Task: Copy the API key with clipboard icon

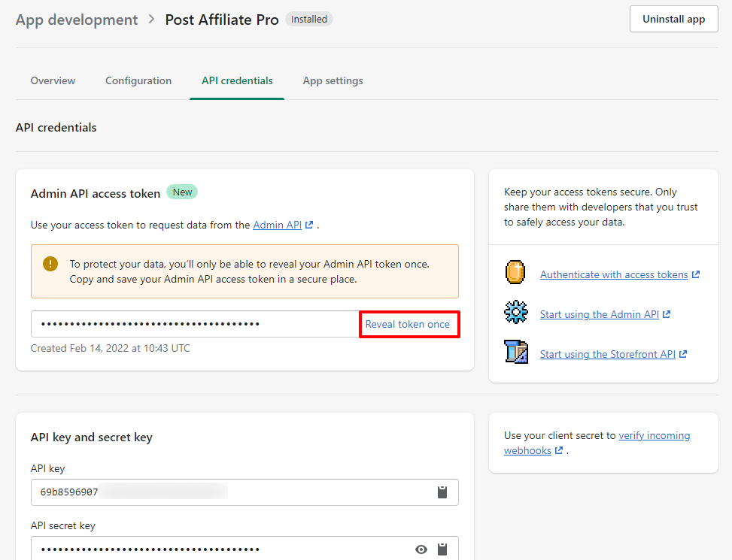Action: pyautogui.click(x=442, y=492)
